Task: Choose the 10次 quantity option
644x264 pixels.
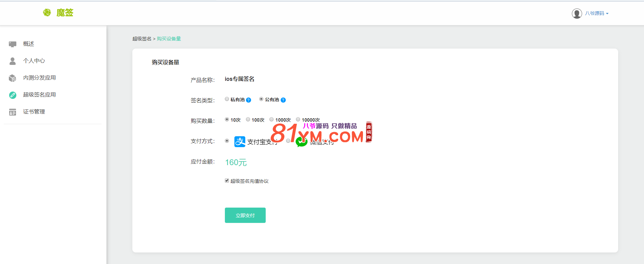Action: (227, 120)
